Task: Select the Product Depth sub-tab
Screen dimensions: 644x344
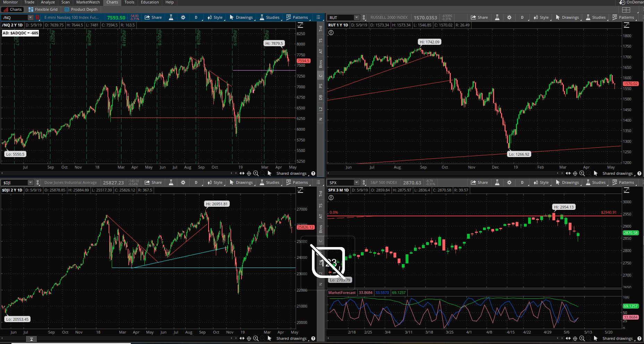Action: click(x=81, y=9)
